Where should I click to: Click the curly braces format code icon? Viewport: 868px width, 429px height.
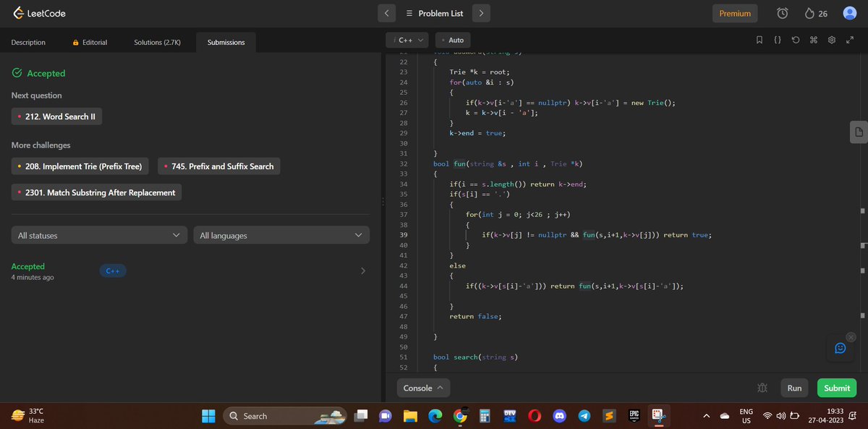(778, 41)
